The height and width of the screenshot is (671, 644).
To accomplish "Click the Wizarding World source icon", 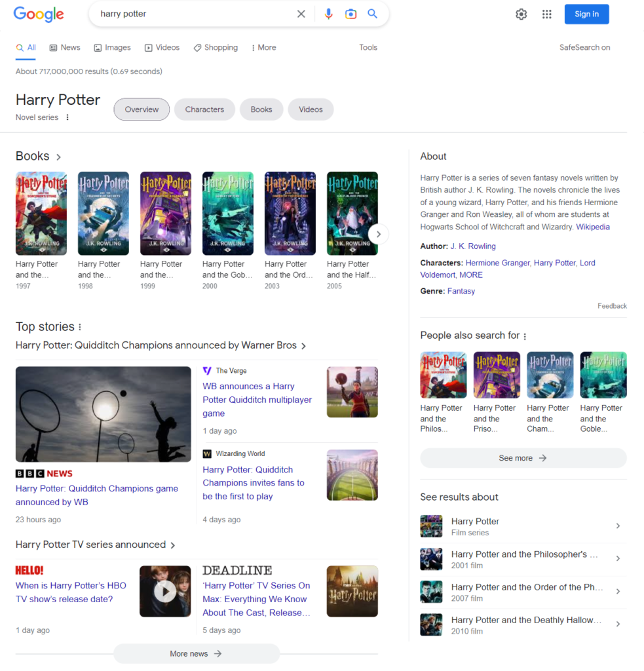I will [207, 453].
